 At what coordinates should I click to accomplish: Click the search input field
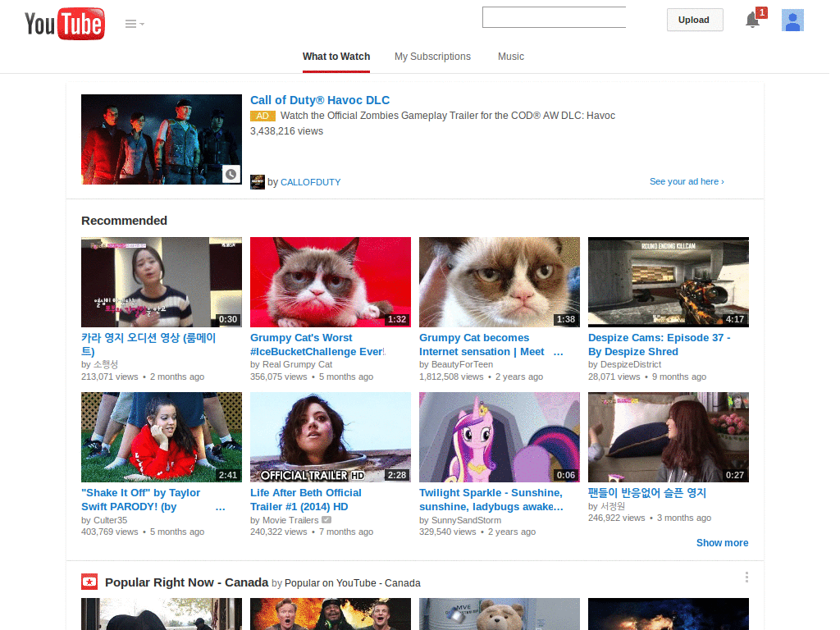pos(554,17)
